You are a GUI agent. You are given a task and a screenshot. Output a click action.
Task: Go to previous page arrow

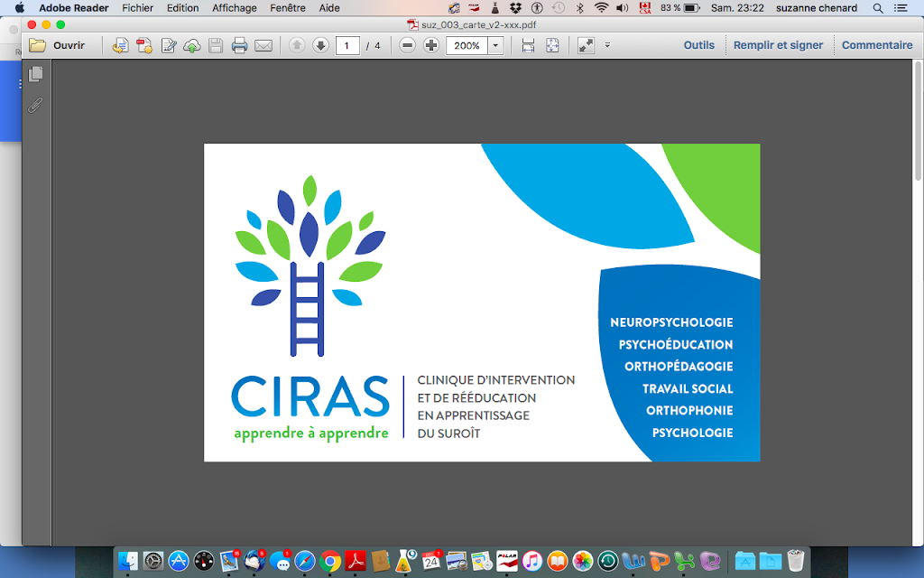pos(297,45)
